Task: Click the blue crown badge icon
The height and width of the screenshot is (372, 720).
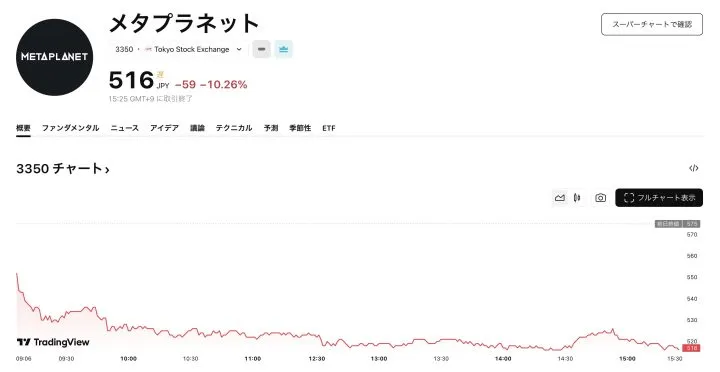Action: (x=284, y=49)
